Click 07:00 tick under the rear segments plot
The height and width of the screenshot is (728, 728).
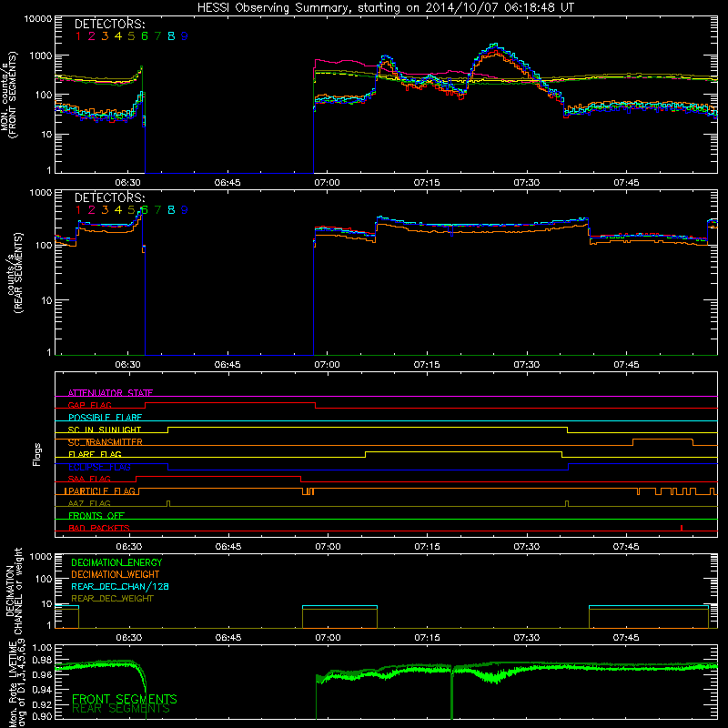pyautogui.click(x=327, y=365)
